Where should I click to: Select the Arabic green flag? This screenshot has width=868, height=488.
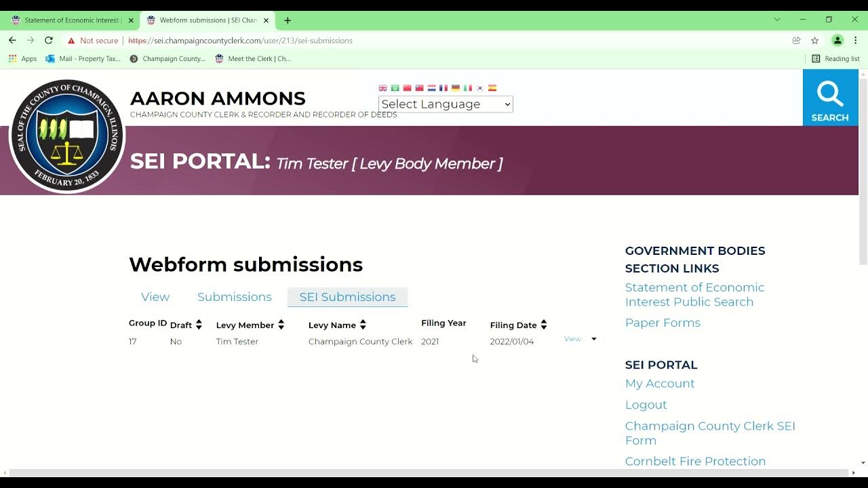tap(395, 88)
